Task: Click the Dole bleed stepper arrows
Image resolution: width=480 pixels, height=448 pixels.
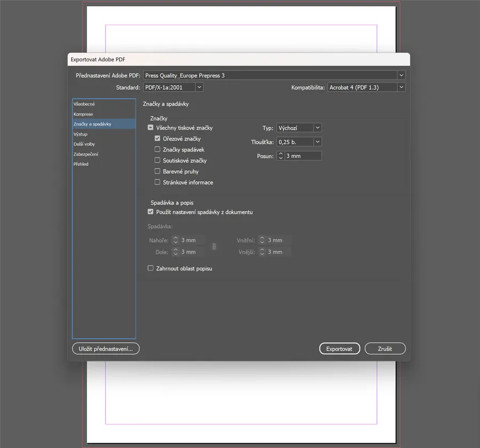Action: coord(175,252)
